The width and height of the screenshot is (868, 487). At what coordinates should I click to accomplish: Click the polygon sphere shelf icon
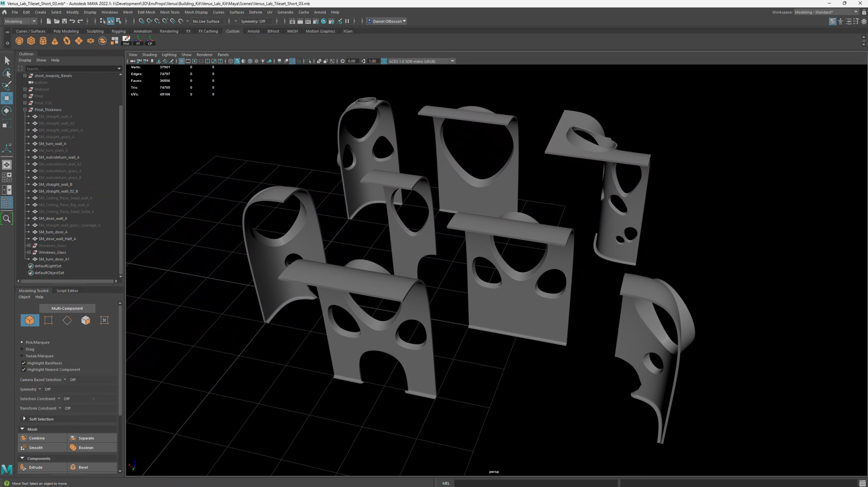[19, 41]
